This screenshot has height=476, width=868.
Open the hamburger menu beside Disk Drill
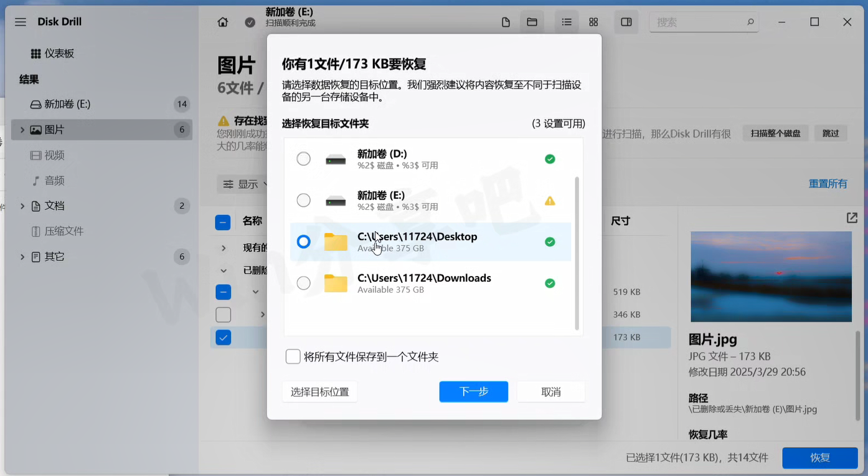click(x=21, y=22)
